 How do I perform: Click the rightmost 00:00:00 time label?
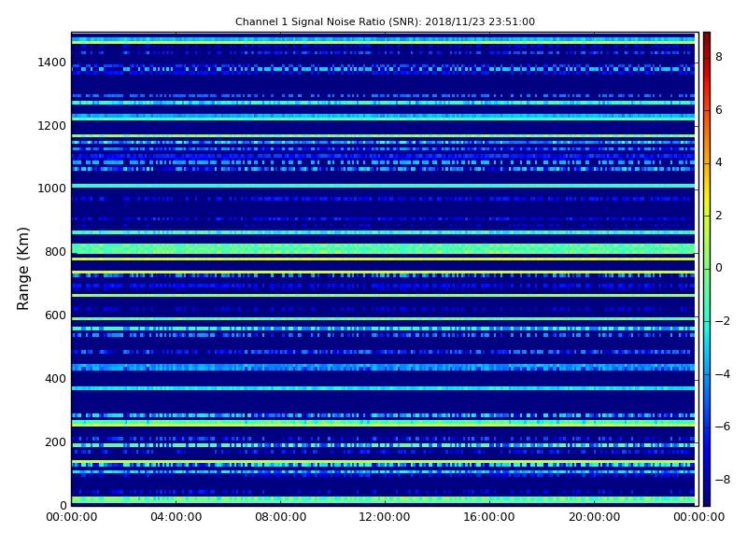698,517
